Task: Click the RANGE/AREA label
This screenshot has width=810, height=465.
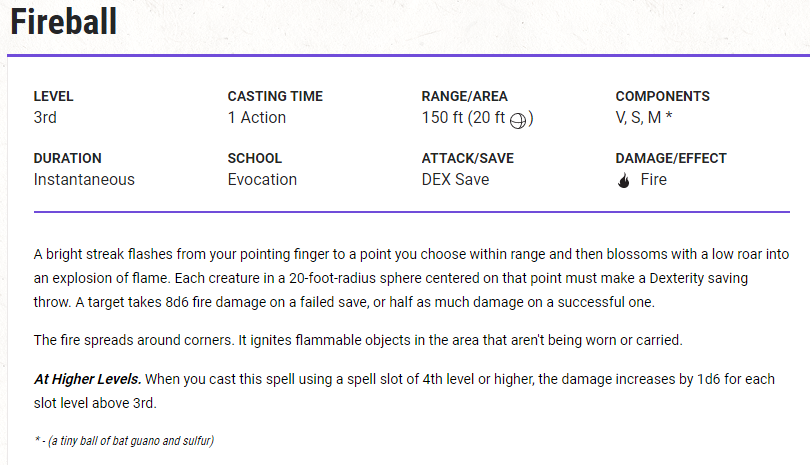Action: point(465,97)
